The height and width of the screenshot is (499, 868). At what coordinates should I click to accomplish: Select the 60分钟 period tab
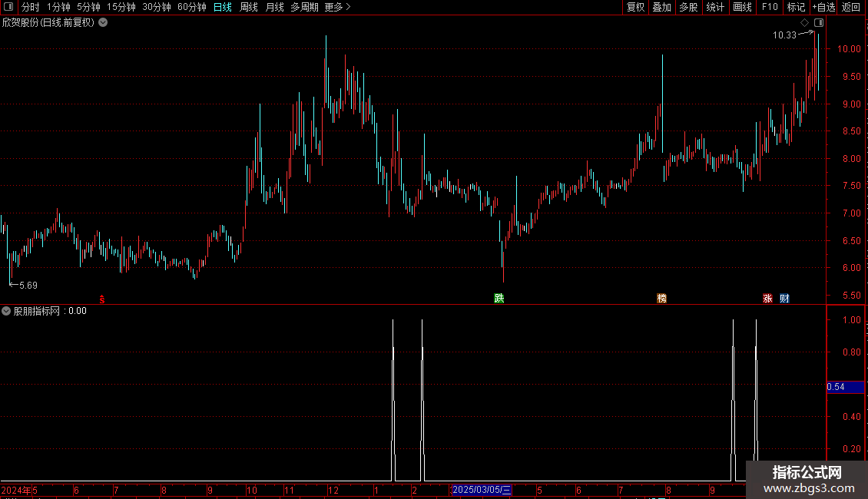tap(191, 7)
